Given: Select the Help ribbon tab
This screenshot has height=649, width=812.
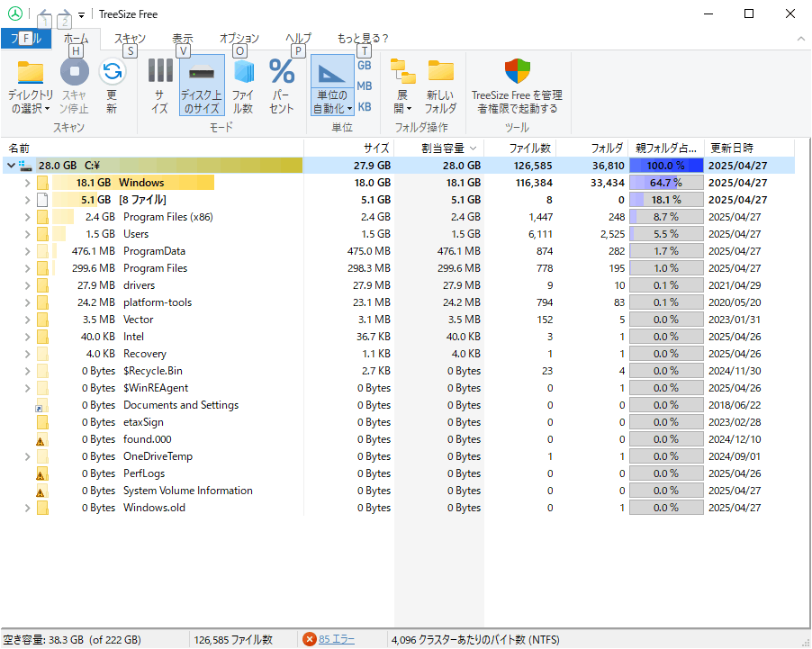Looking at the screenshot, I should pyautogui.click(x=298, y=39).
